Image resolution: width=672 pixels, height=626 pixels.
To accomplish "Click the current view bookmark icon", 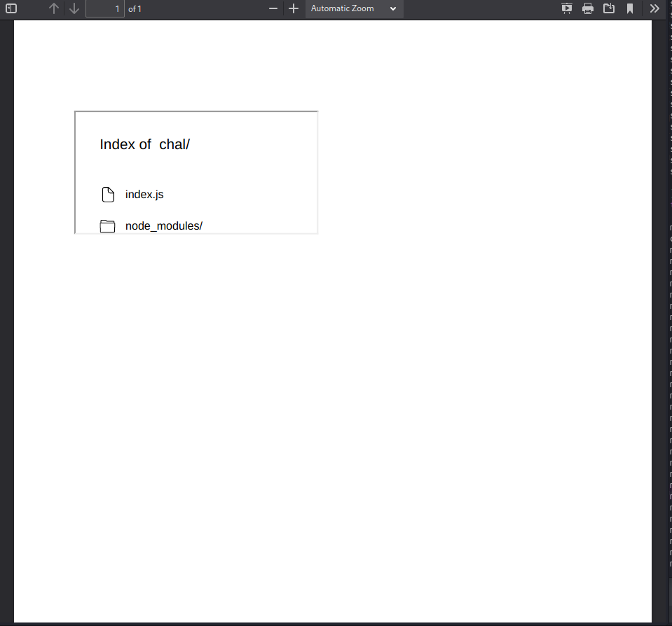I will pos(630,8).
